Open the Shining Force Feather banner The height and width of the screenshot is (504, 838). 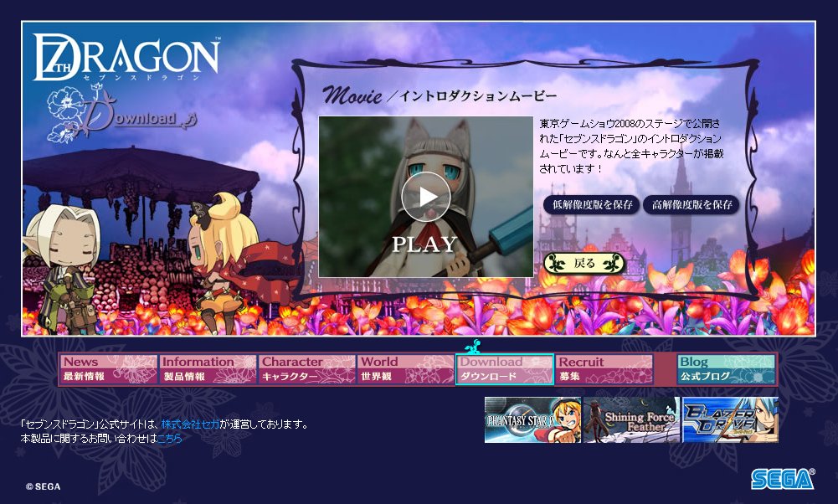coord(631,419)
